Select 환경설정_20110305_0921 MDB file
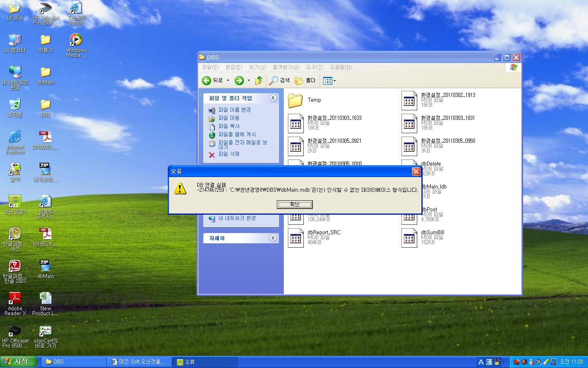This screenshot has height=368, width=588. pos(325,146)
